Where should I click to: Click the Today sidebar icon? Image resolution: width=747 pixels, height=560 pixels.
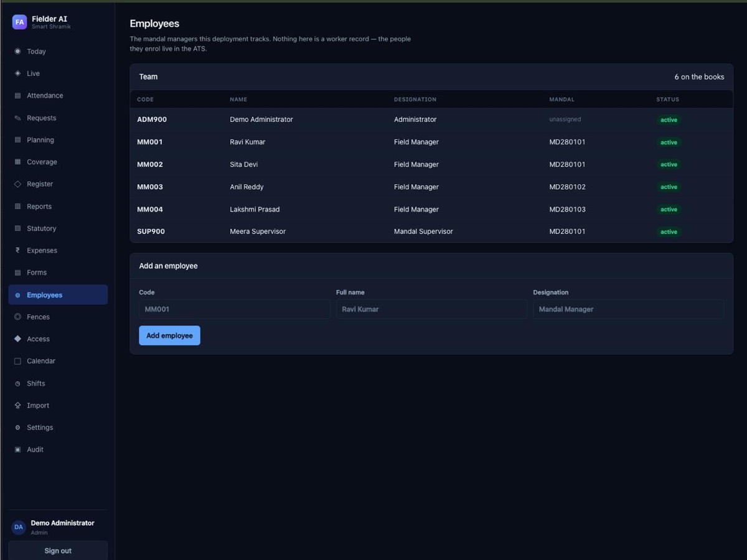coord(17,52)
